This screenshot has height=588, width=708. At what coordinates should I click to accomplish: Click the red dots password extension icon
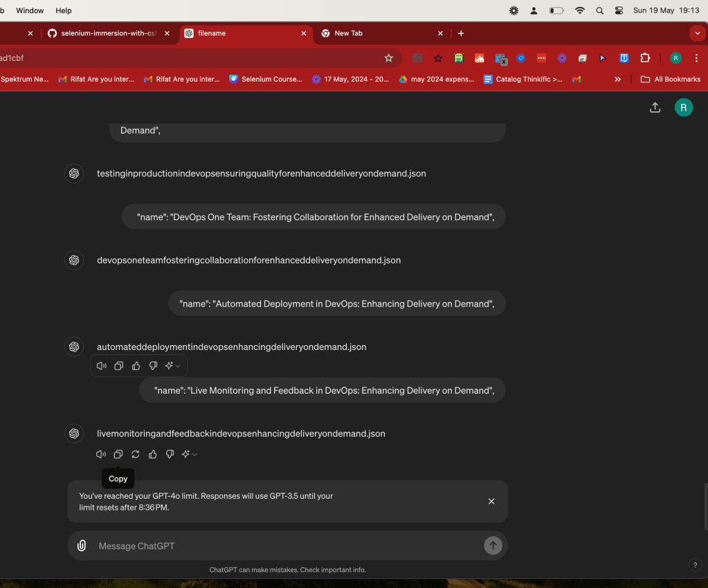(541, 57)
